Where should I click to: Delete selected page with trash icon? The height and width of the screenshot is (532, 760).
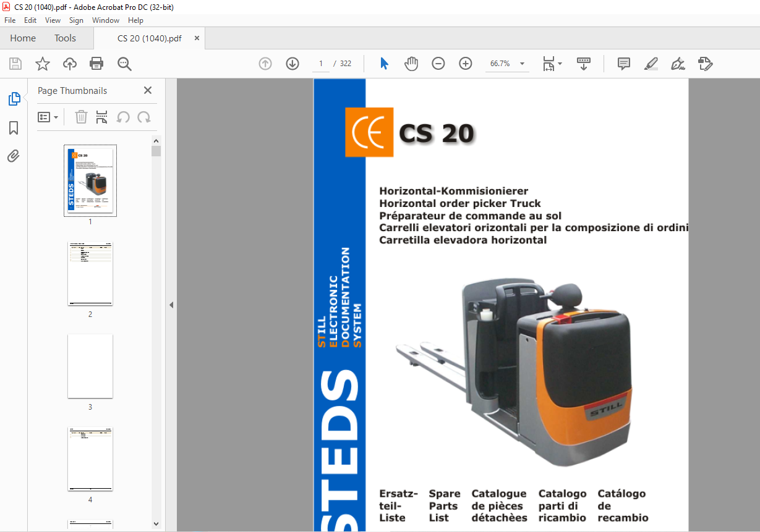coord(81,117)
